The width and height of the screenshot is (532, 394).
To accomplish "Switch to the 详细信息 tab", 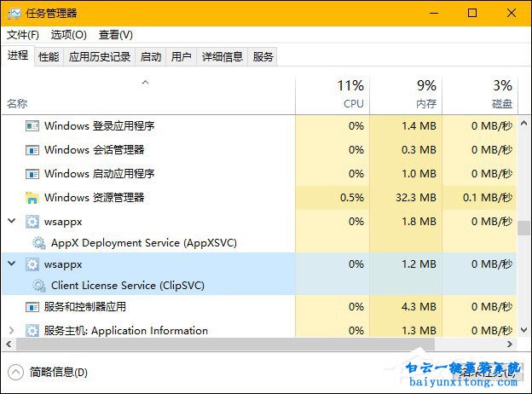I will tap(223, 56).
